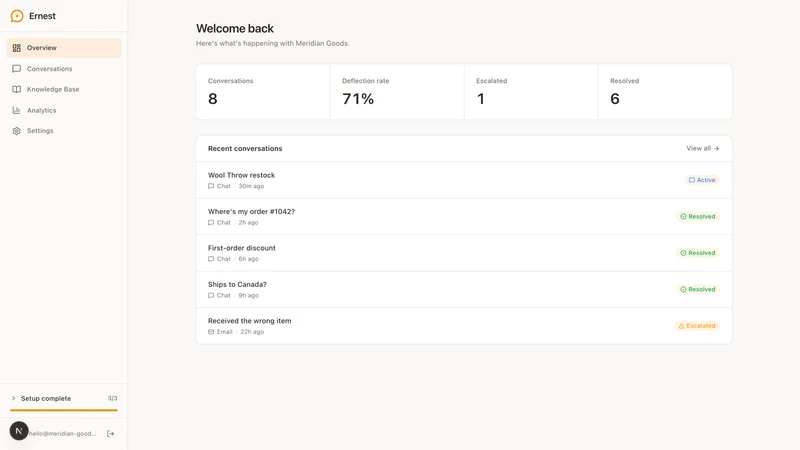Click the View all link
Image resolution: width=800 pixels, height=450 pixels.
tap(703, 148)
